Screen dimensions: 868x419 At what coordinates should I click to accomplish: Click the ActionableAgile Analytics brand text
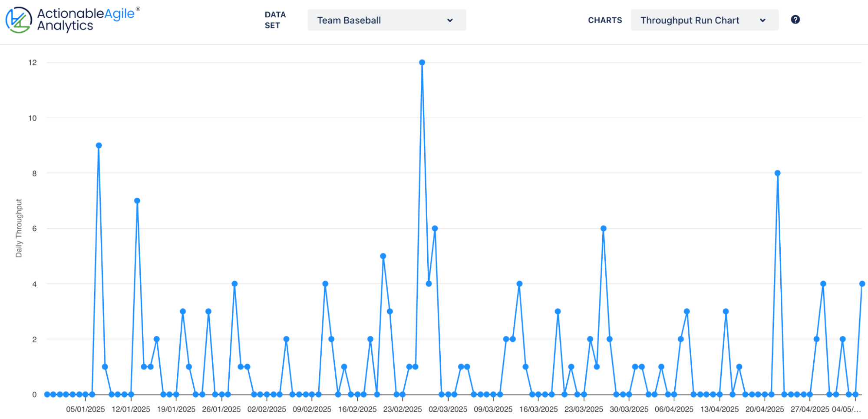[x=86, y=20]
